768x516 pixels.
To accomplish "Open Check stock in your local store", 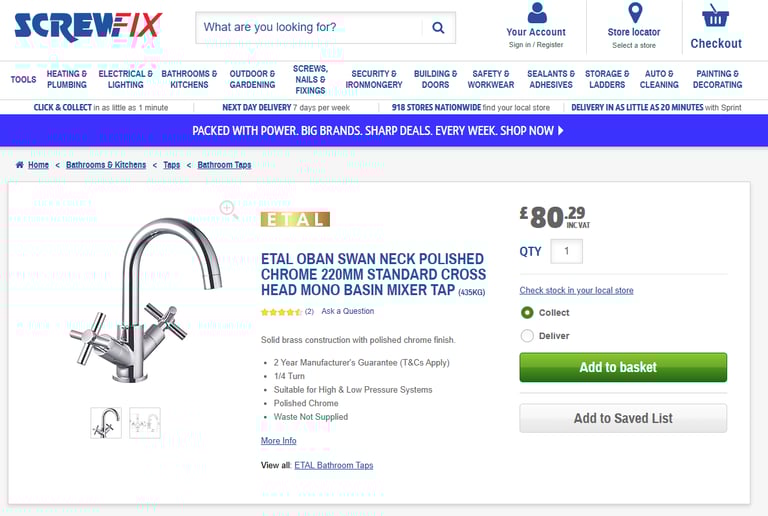I will [576, 290].
